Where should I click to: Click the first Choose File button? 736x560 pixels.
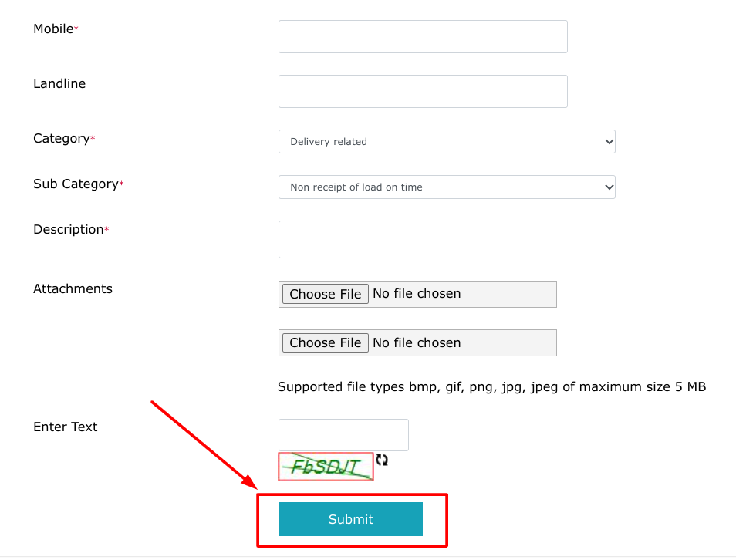(324, 294)
